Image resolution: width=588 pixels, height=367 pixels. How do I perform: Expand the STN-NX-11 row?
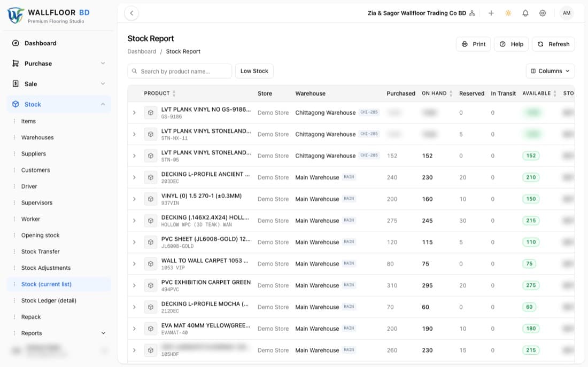[134, 134]
